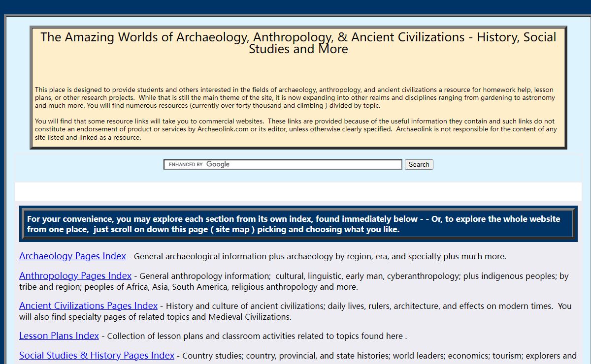
Task: Click the Search button
Action: point(419,164)
